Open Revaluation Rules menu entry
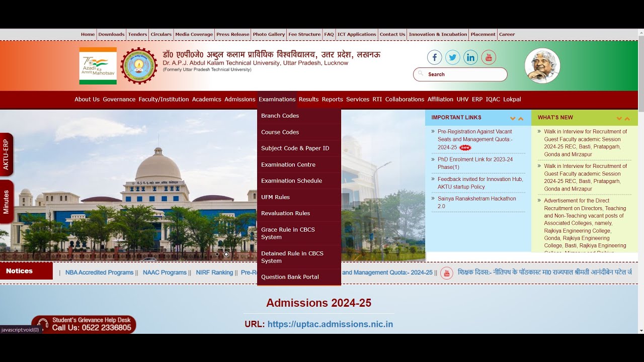 [299, 213]
